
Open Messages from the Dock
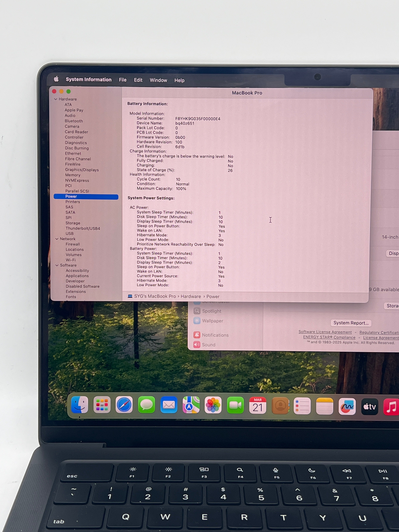(146, 405)
